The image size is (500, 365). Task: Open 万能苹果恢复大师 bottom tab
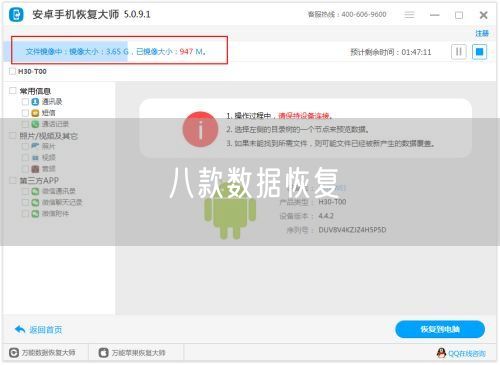point(132,352)
